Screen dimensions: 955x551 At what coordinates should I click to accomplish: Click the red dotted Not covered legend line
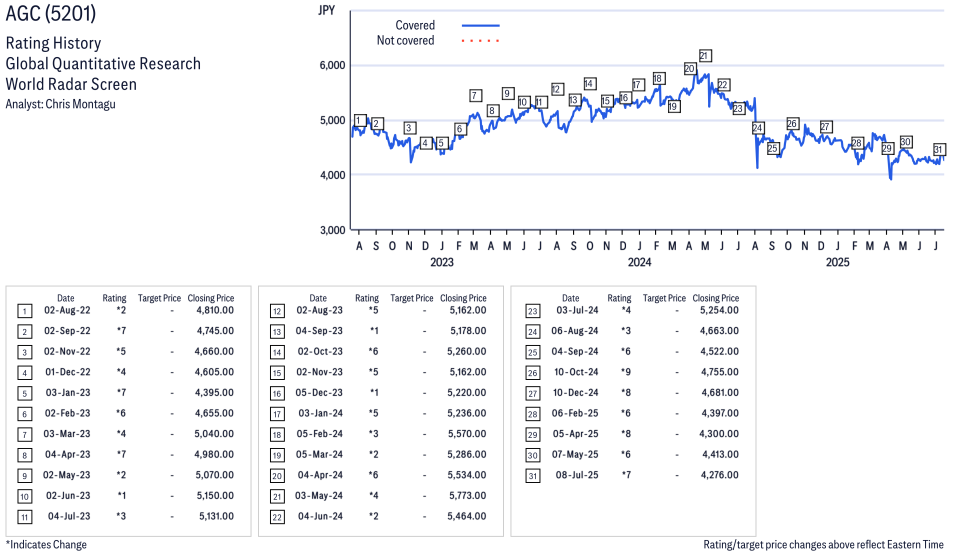pyautogui.click(x=481, y=41)
